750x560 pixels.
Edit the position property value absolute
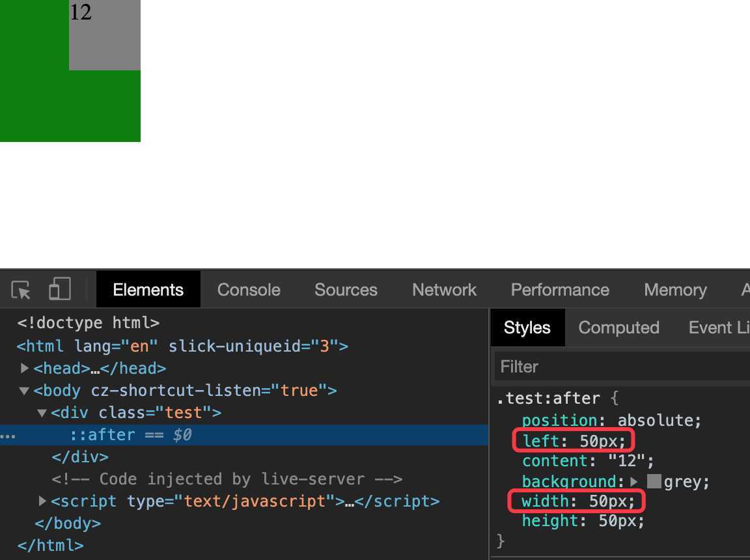tap(654, 421)
